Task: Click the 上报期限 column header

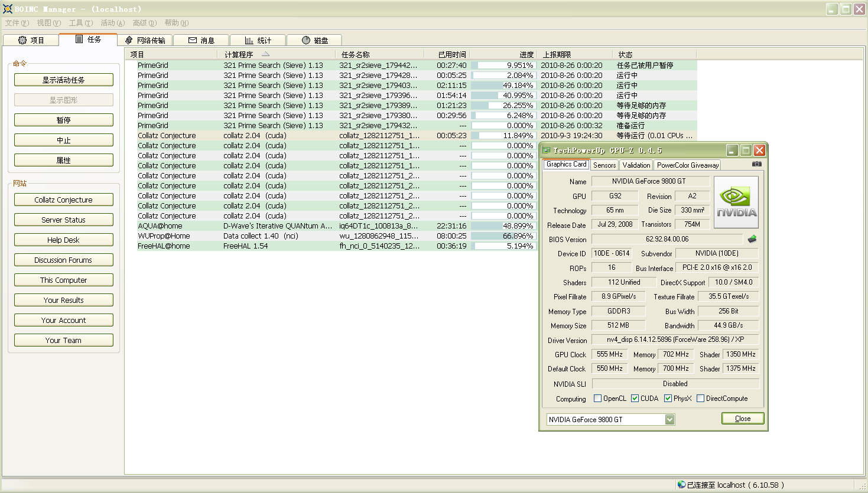Action: tap(574, 54)
